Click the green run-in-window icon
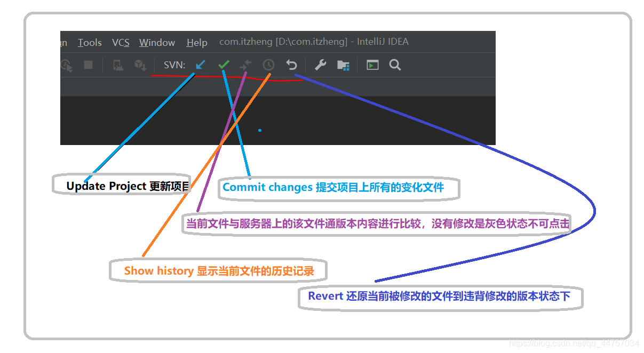 pyautogui.click(x=372, y=65)
